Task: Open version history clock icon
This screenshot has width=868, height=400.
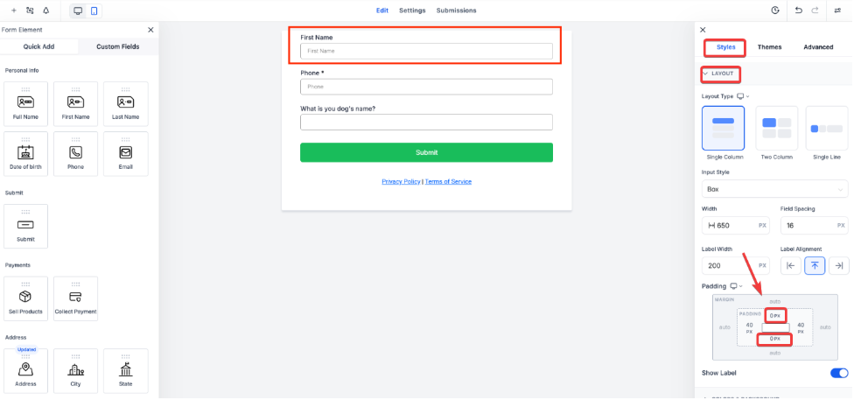Action: coord(775,11)
